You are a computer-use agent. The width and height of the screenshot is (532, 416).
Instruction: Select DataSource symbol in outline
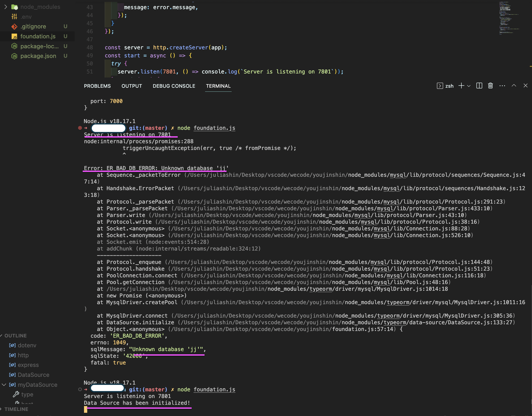point(33,375)
